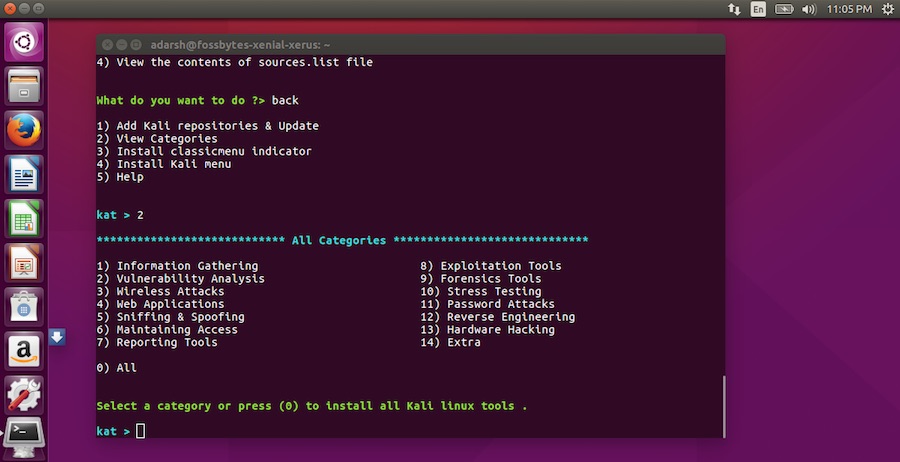Open the En keyboard layout menu
Viewport: 900px width, 462px height.
[759, 9]
